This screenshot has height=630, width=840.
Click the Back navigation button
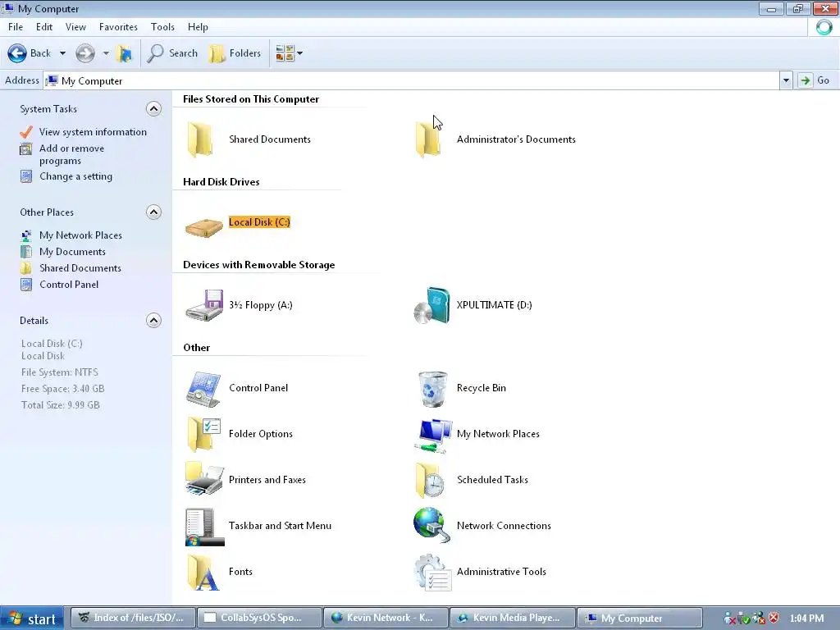29,53
